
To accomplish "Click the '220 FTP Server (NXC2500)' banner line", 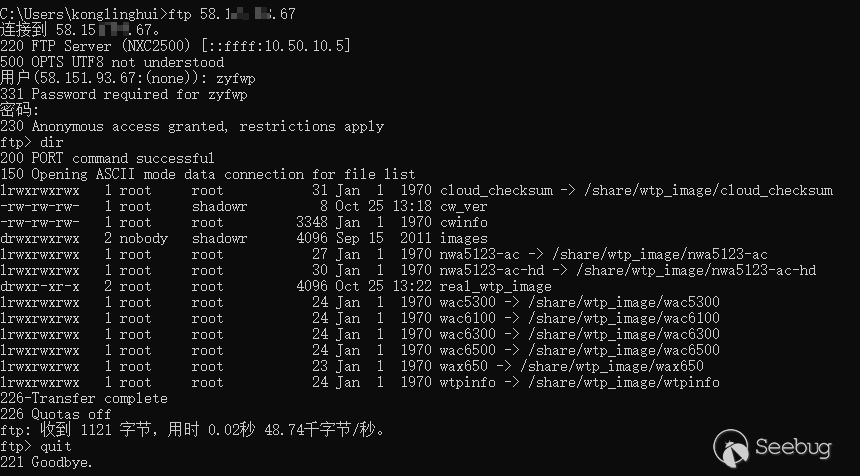I will (175, 46).
